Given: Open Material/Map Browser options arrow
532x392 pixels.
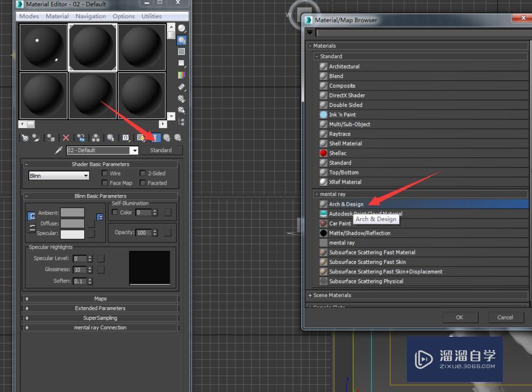Looking at the screenshot, I should click(x=310, y=32).
